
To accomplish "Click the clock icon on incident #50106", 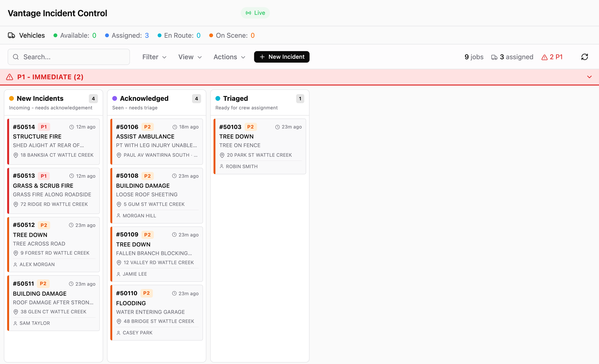I will 175,127.
